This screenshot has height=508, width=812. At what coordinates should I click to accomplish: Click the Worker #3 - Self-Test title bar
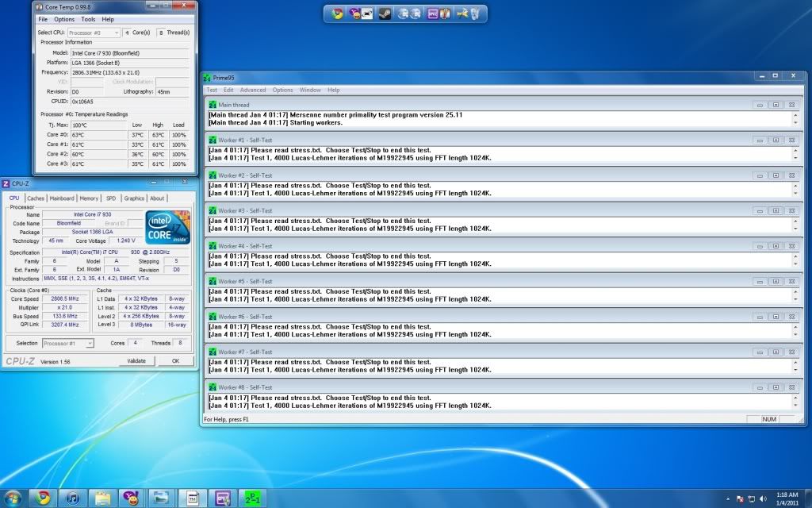(504, 211)
